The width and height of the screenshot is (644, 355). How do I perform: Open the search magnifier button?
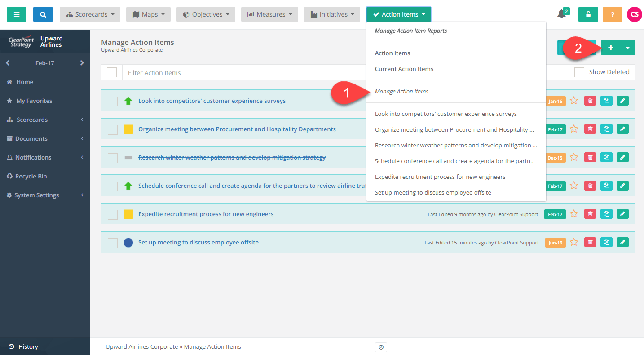43,14
